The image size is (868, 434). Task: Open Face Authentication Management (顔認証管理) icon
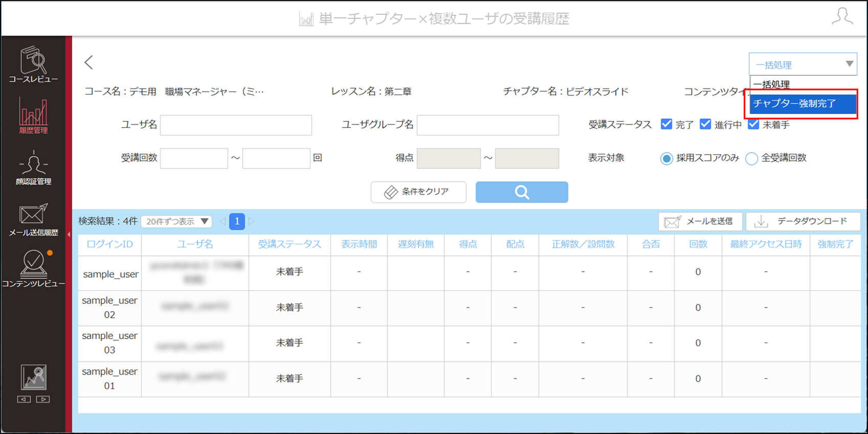33,168
